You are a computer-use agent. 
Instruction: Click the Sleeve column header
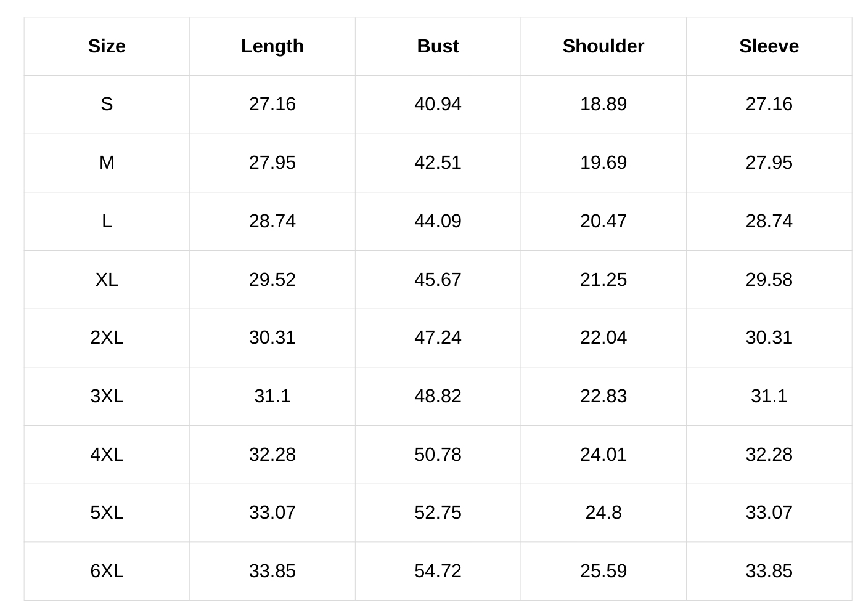(769, 46)
